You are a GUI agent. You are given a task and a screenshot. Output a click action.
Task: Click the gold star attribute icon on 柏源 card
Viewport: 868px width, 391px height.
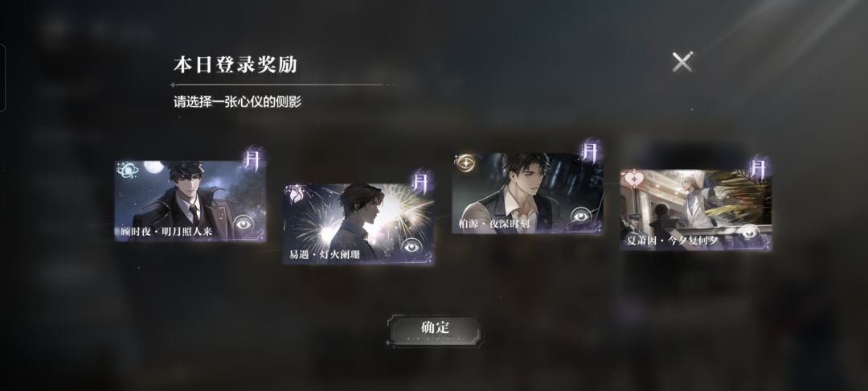click(464, 163)
